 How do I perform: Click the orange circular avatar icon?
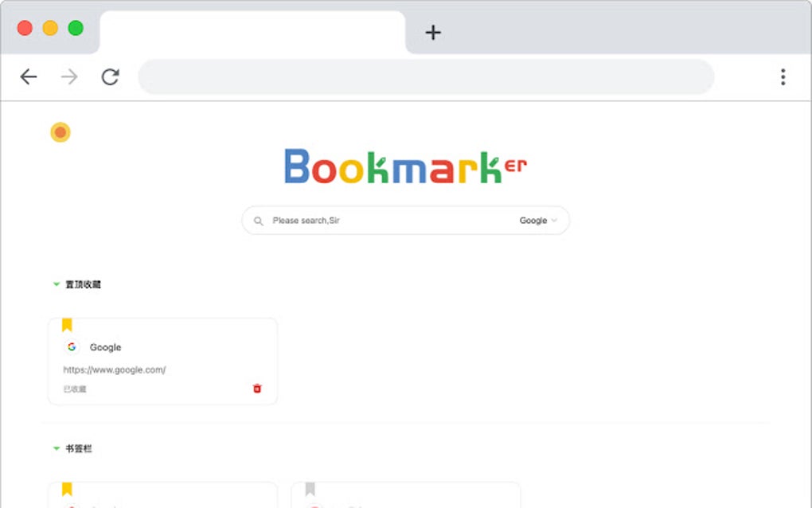tap(61, 132)
